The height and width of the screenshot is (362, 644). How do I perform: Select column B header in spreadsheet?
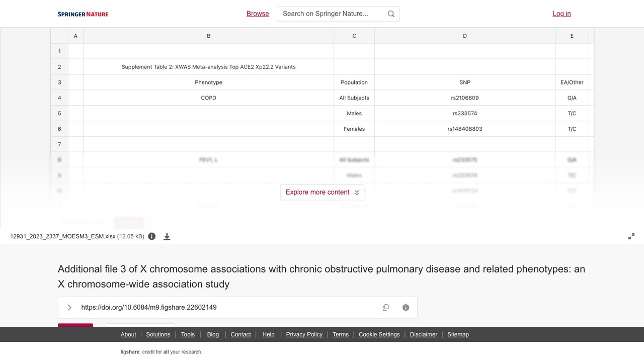pyautogui.click(x=209, y=36)
